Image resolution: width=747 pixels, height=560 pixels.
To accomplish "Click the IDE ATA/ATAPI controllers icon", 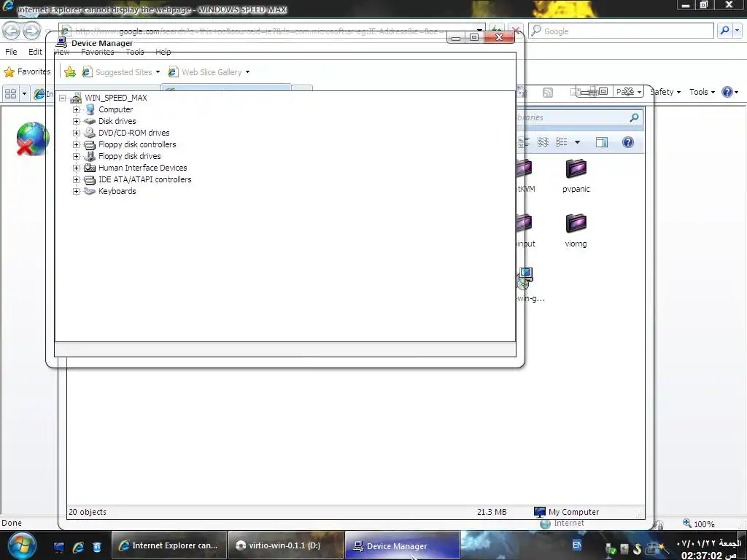I will [x=90, y=179].
